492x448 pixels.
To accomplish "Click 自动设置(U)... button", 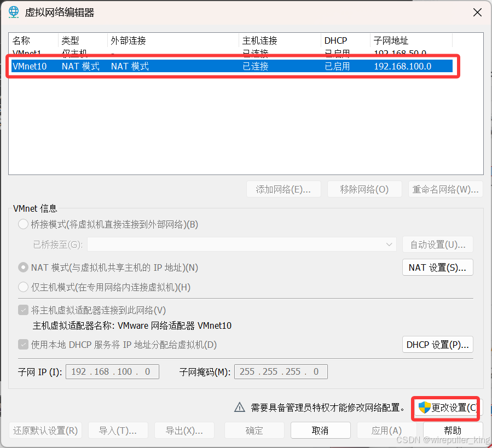I will [x=438, y=245].
